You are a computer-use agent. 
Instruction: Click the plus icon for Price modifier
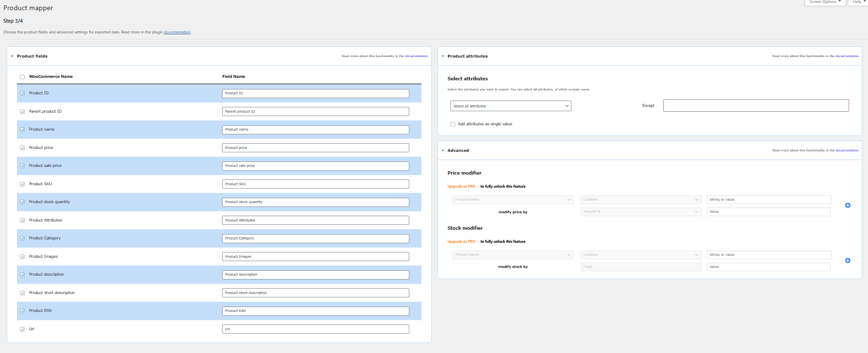(x=847, y=206)
